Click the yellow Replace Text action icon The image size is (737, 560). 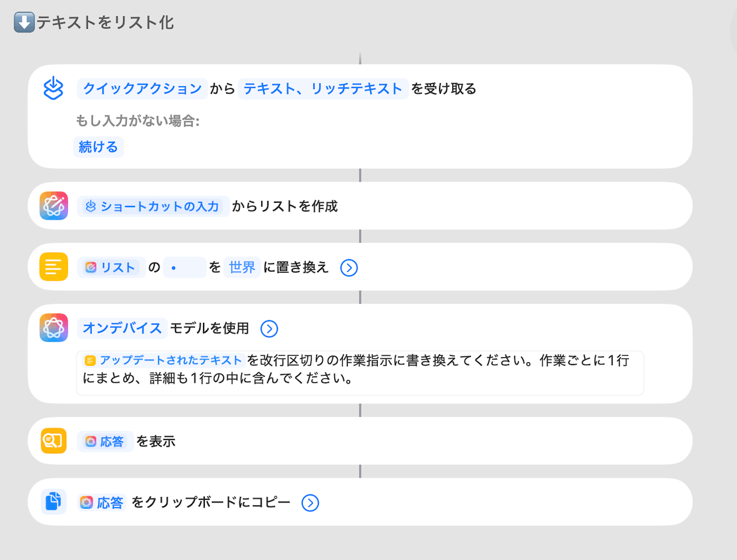tap(54, 267)
